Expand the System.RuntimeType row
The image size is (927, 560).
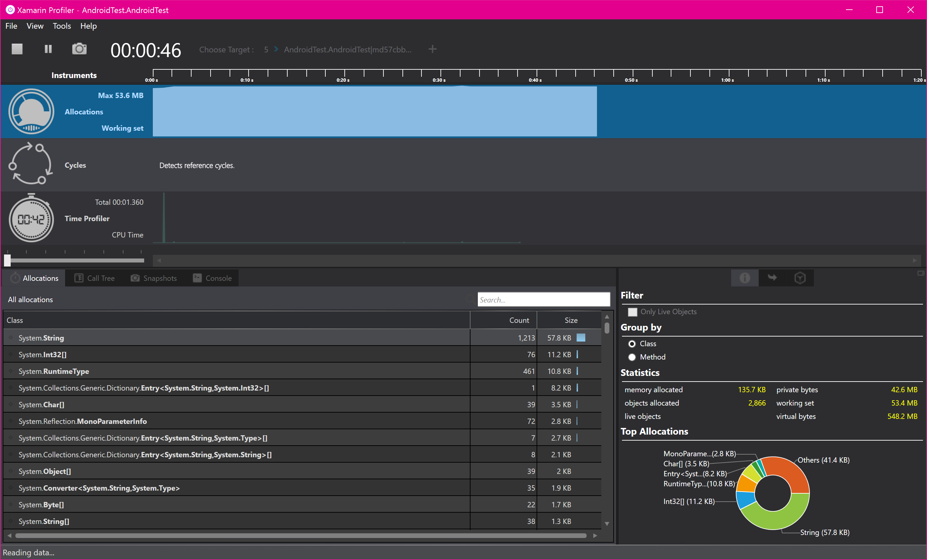(x=11, y=371)
